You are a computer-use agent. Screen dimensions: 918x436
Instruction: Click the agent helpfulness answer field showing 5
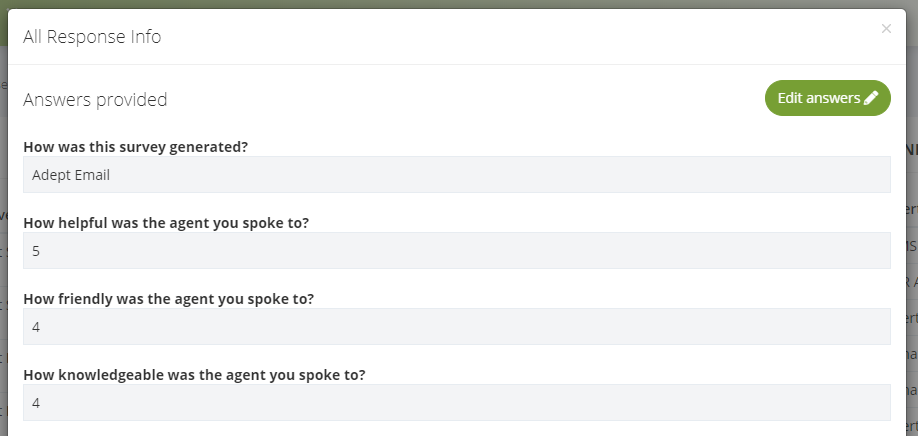coord(457,250)
